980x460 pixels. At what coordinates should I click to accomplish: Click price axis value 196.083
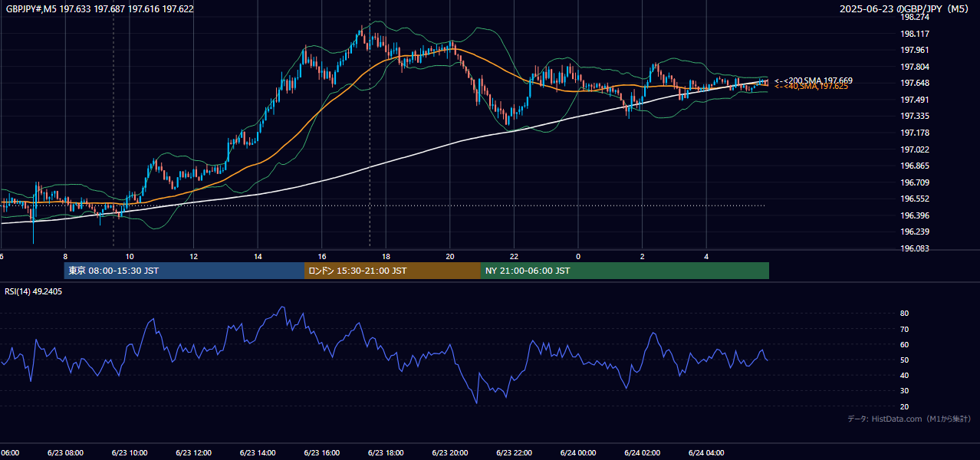point(916,248)
